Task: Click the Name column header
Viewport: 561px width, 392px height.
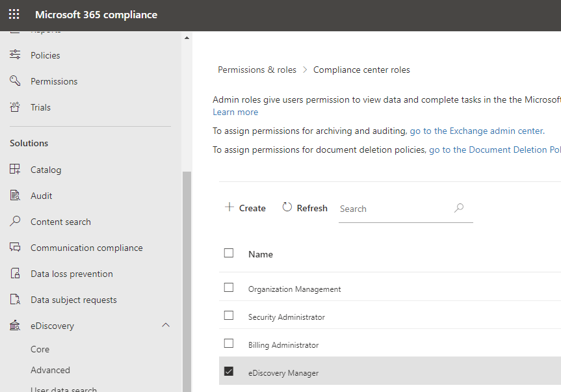Action: 261,254
